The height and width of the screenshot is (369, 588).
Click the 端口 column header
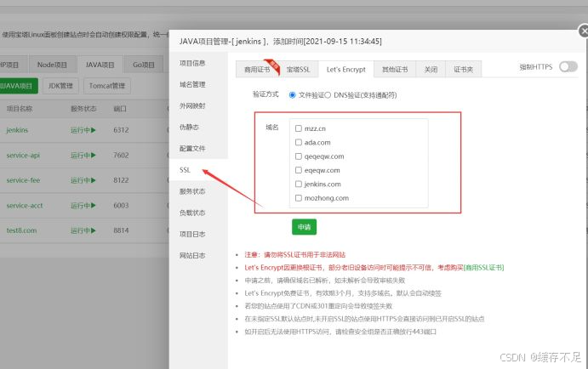[x=120, y=109]
